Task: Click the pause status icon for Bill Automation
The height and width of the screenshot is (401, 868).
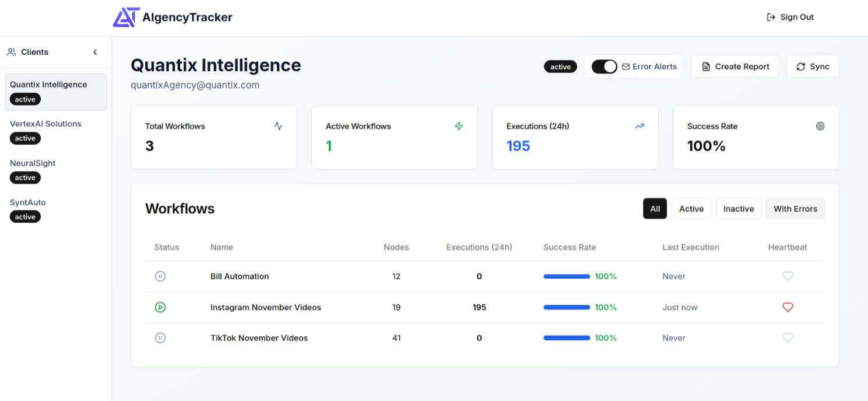Action: pos(160,276)
